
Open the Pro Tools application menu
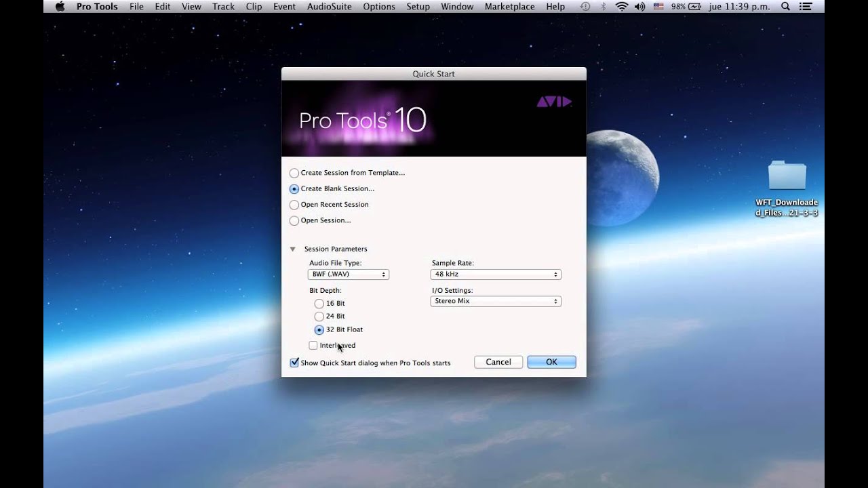pyautogui.click(x=97, y=6)
